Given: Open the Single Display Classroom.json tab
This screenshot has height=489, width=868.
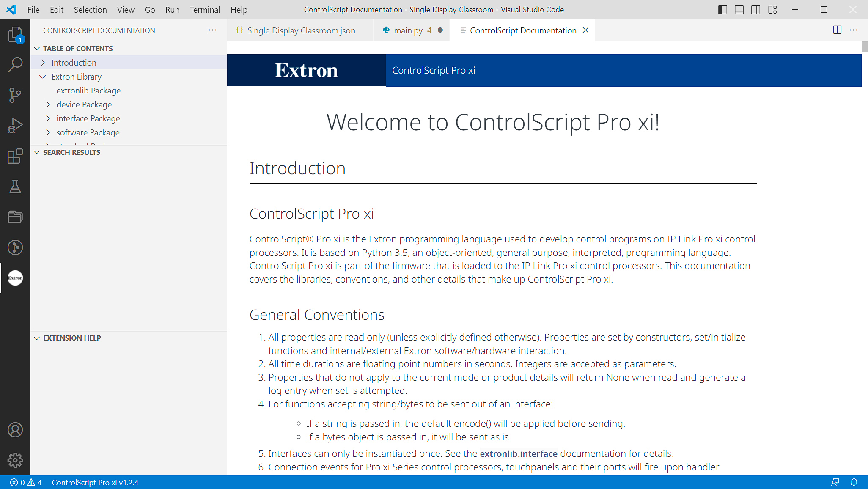Looking at the screenshot, I should tap(301, 30).
